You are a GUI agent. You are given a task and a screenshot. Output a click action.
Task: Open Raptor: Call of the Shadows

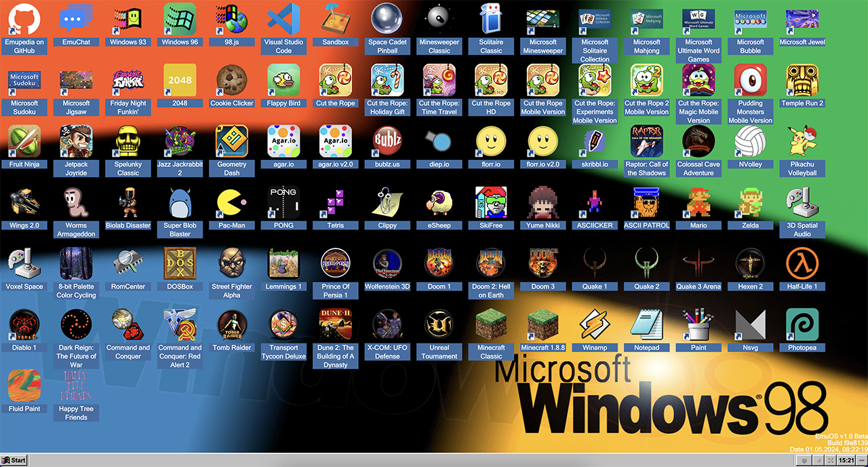click(x=647, y=141)
